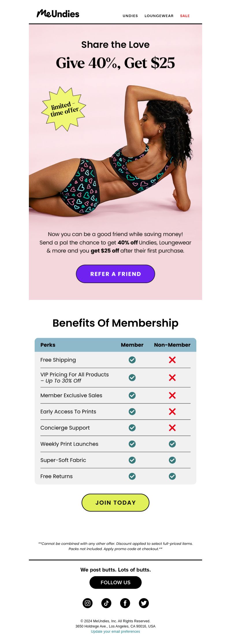Open the Instagram icon in footer

point(87,603)
